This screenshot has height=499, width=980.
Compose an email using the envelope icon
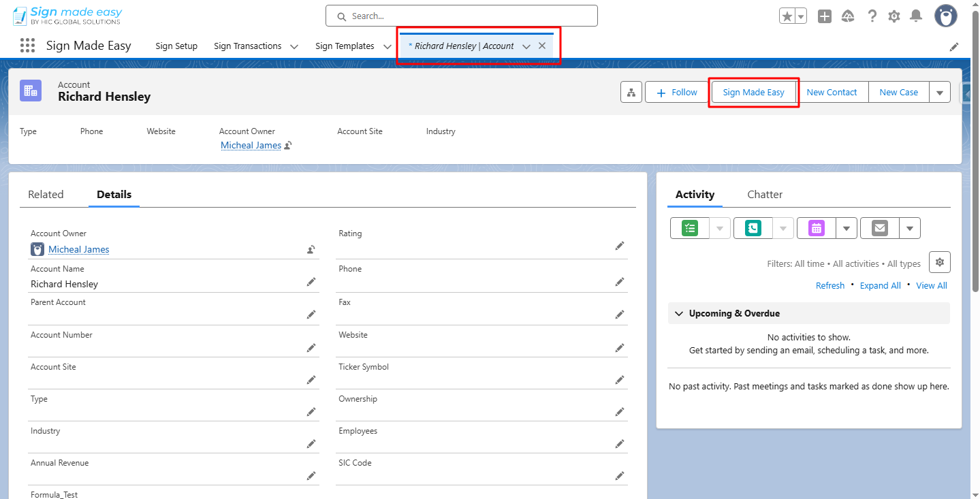(x=879, y=228)
